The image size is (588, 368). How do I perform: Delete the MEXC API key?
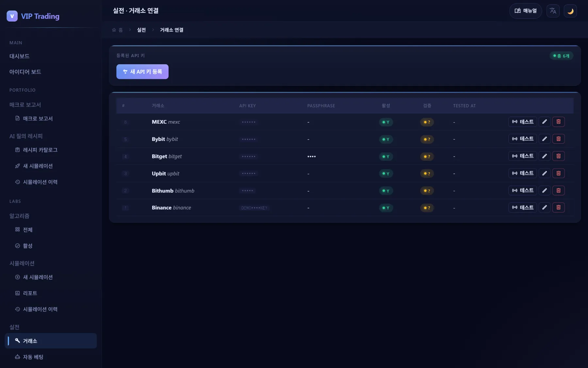[x=559, y=122]
